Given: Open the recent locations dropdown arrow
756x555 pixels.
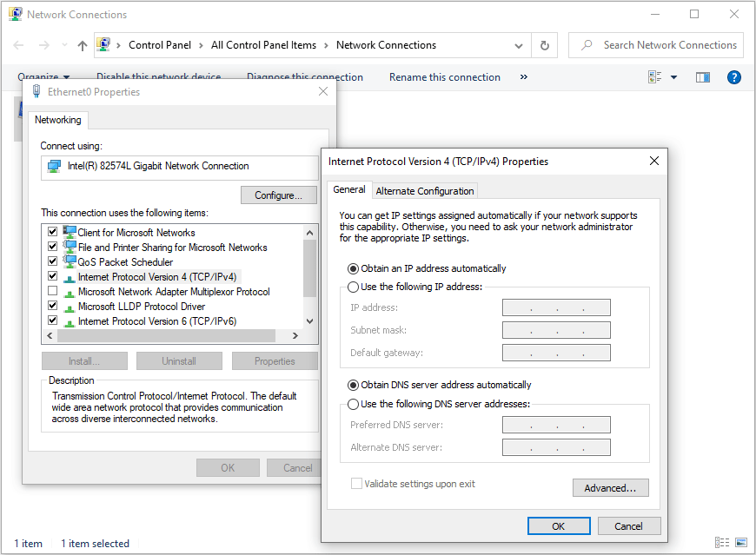Looking at the screenshot, I should [64, 45].
